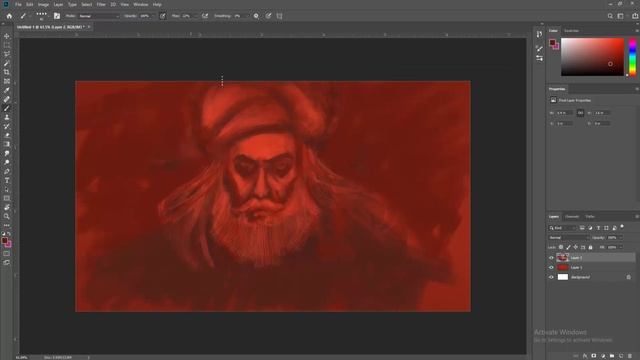Toggle airbrush build-up effects
Screen dimensions: 640x360
[205, 16]
